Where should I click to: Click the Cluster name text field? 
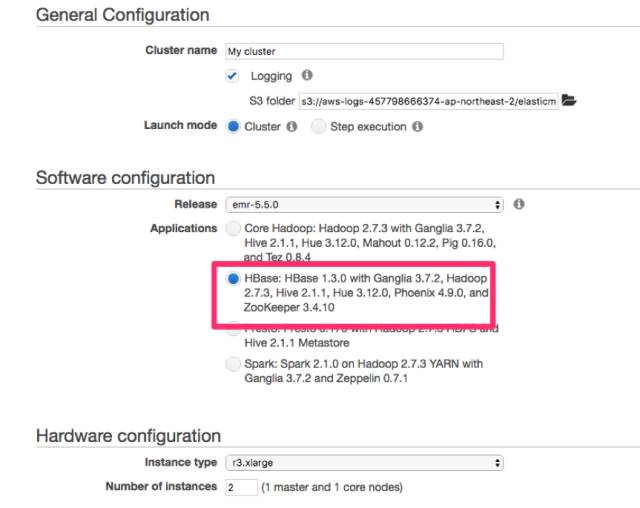(x=364, y=51)
